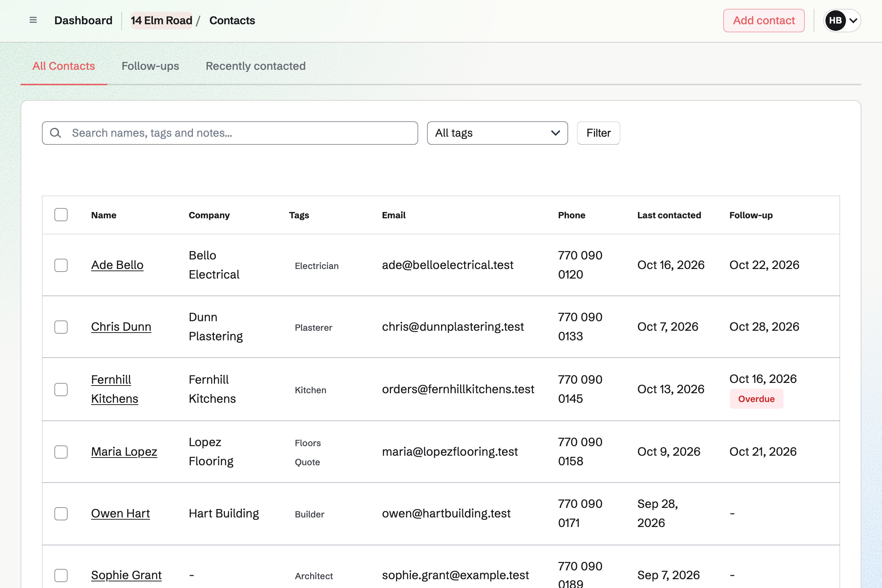This screenshot has height=588, width=882.
Task: Click the Add contact button
Action: tap(764, 20)
